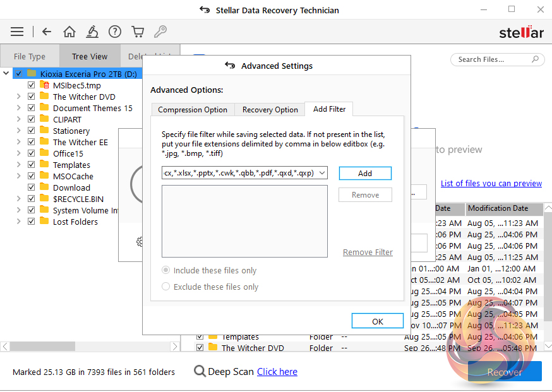Open the Help question mark icon
Image resolution: width=552 pixels, height=392 pixels.
[x=115, y=32]
